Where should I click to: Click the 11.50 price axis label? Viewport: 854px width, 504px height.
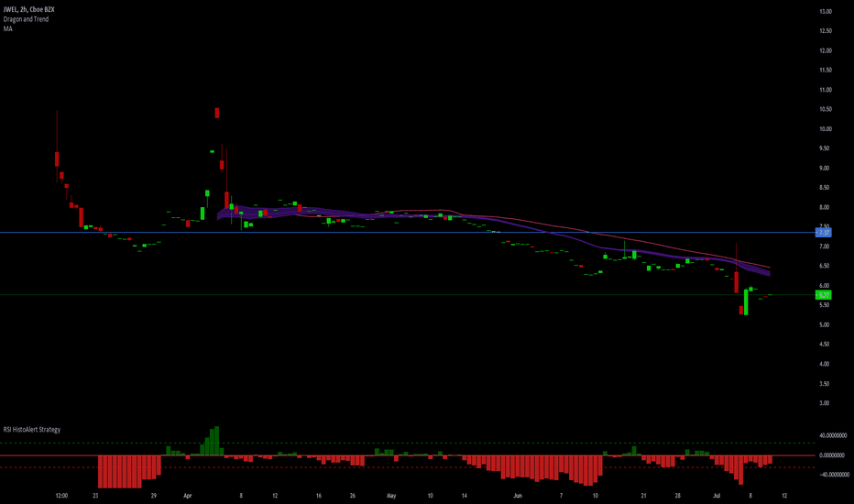tap(825, 71)
